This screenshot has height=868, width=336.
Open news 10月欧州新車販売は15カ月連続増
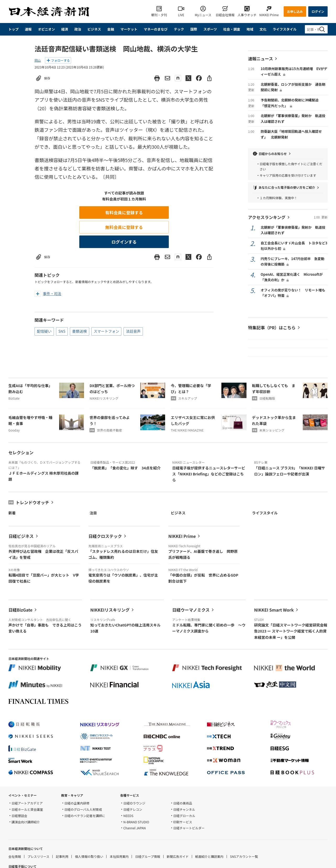click(294, 71)
